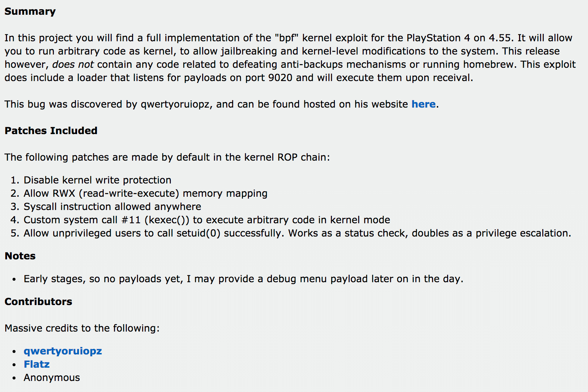The image size is (588, 392).
Task: Click the Summary heading
Action: 30,11
